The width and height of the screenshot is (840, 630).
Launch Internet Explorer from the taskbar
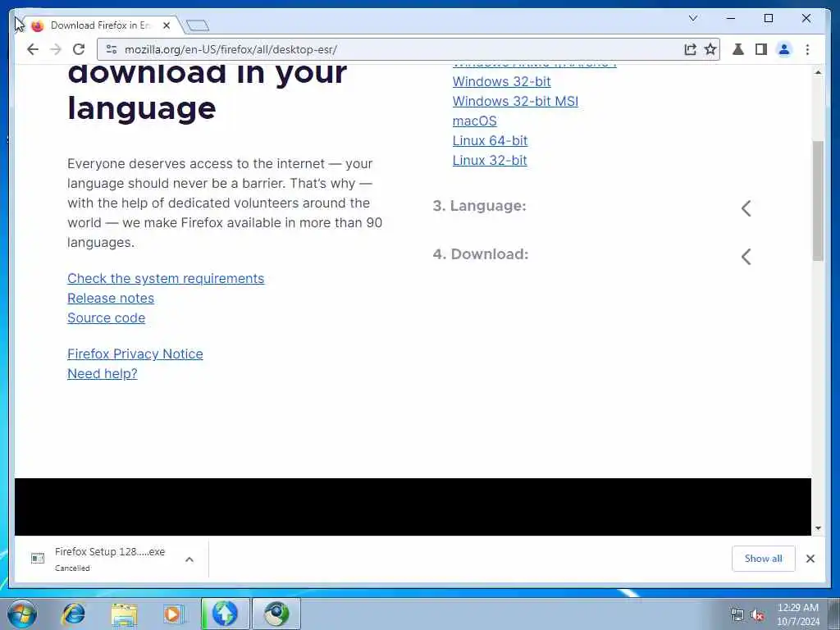tap(73, 614)
